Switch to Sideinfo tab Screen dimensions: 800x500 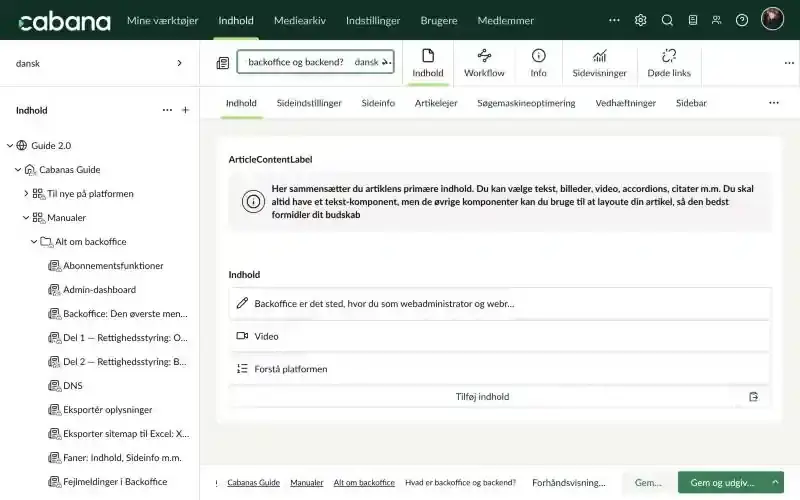378,103
